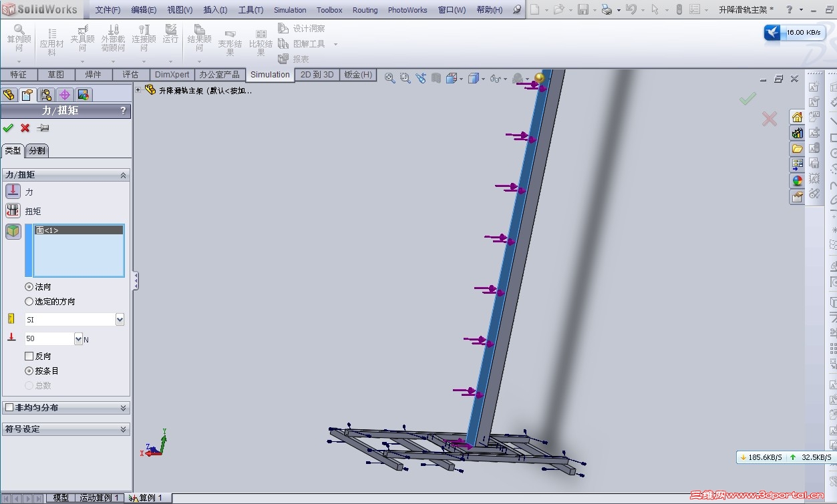
Task: Open the hide/show items glasses dropdown
Action: coord(505,79)
